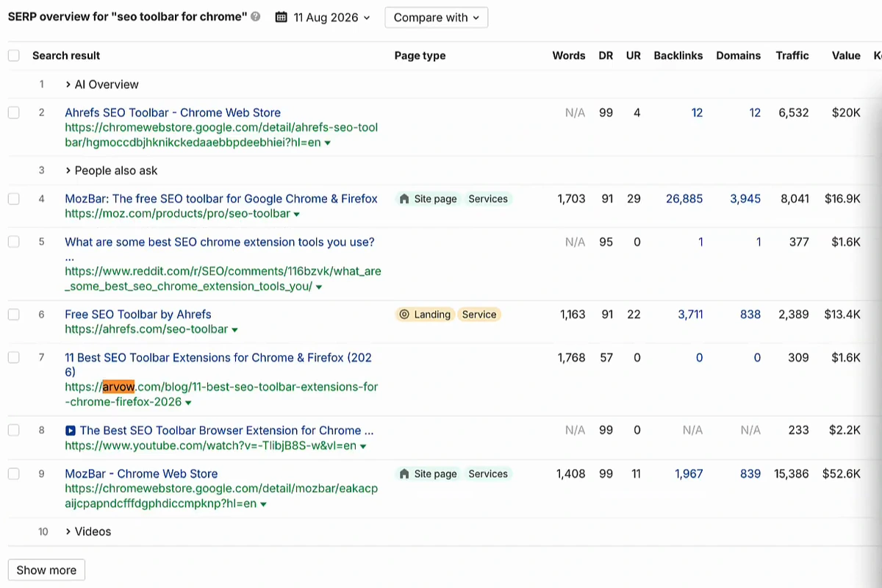The width and height of the screenshot is (882, 588).
Task: Click the Services tag in the MozBar: The free SEO toolbar row
Action: coord(488,198)
